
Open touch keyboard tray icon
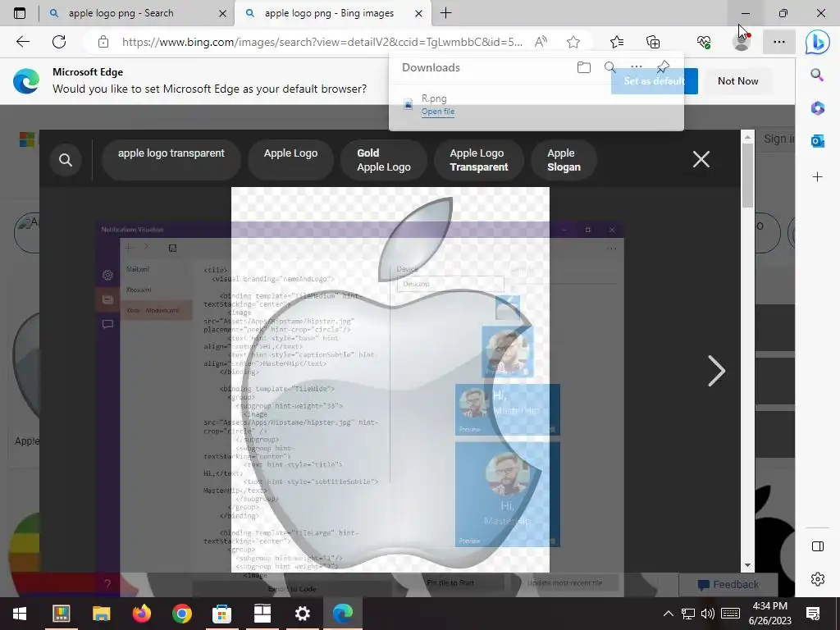(x=730, y=614)
